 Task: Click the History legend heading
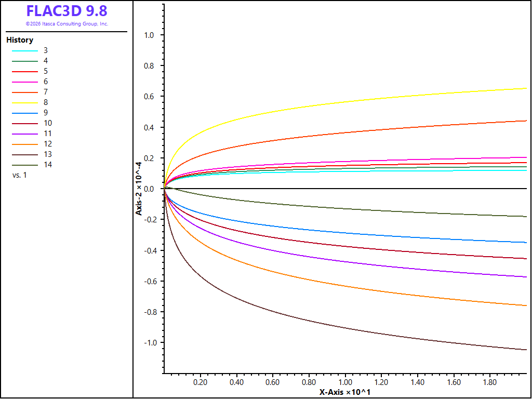click(20, 40)
